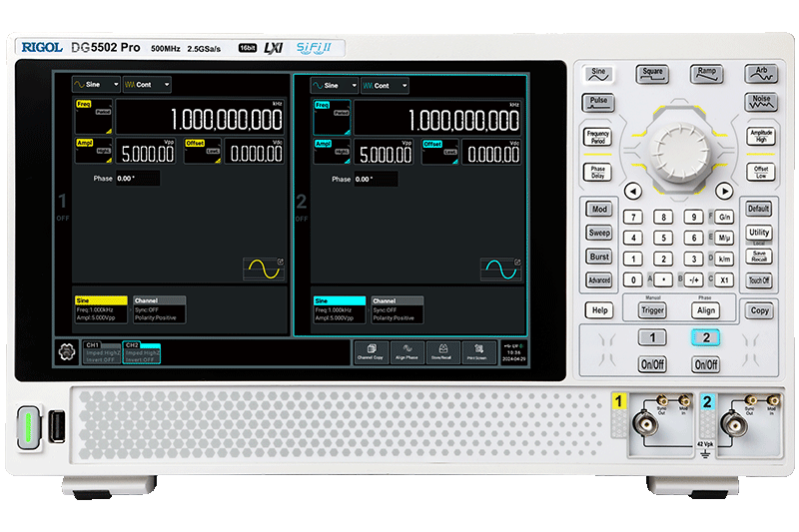The image size is (799, 532).
Task: Select channel 1 with the 1 key
Action: click(652, 337)
